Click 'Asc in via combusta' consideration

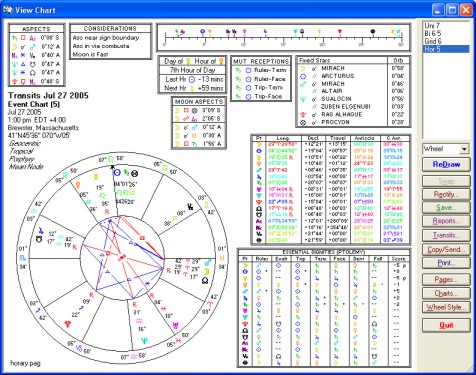pos(101,46)
